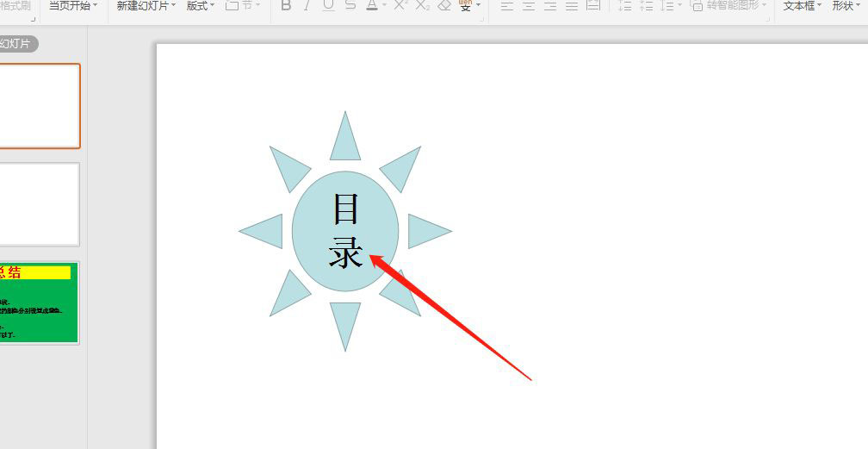Clear formatting with the eraser icon
This screenshot has height=449, width=868.
click(444, 5)
